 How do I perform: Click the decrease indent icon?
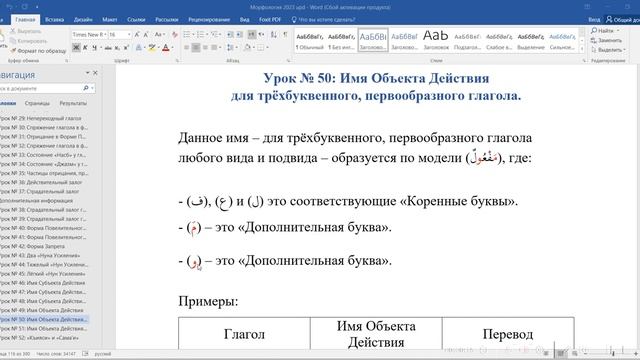(x=231, y=35)
